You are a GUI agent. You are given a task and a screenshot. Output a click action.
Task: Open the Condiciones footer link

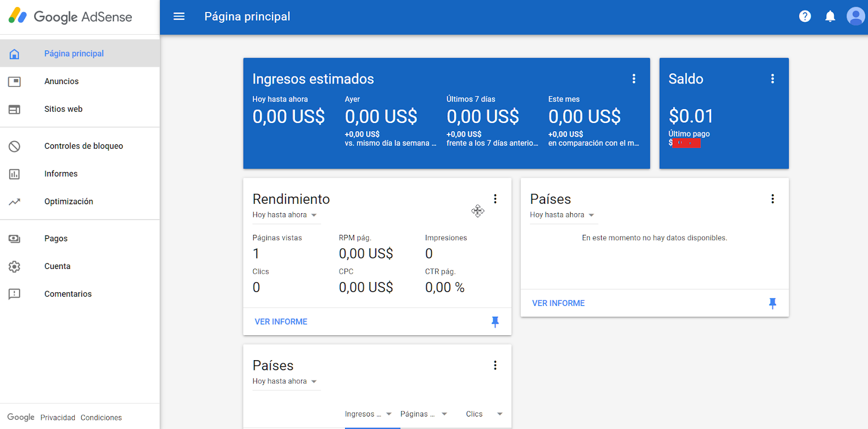click(101, 418)
